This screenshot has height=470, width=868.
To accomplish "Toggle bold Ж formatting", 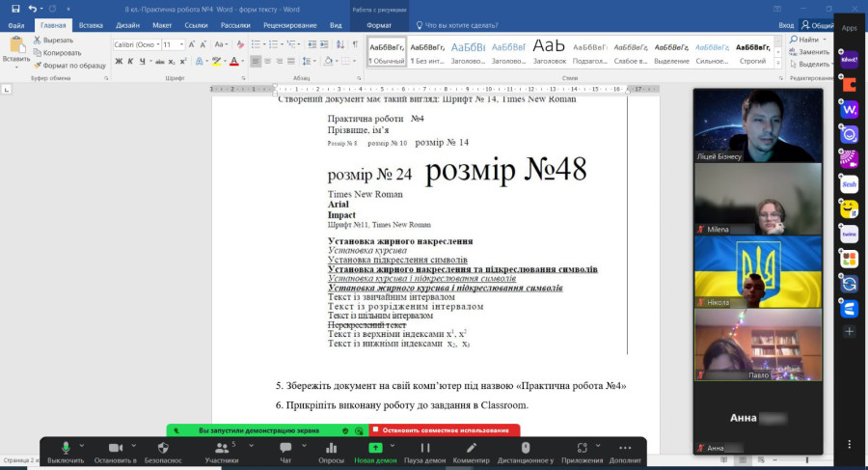I will [119, 61].
